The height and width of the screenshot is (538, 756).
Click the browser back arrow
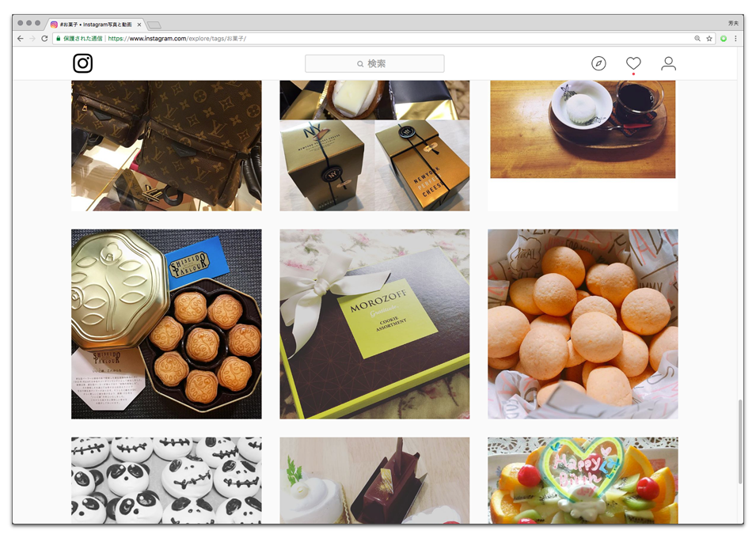[21, 39]
